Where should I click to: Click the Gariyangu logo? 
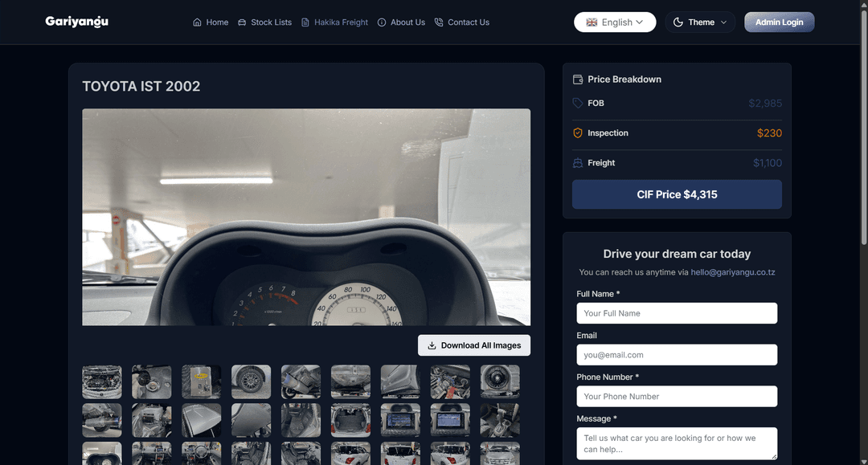click(77, 22)
